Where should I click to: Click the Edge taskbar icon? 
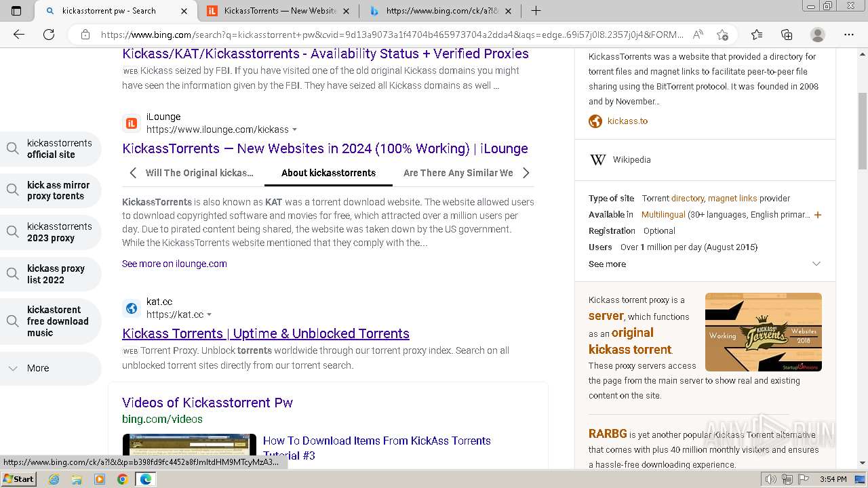coord(145,479)
